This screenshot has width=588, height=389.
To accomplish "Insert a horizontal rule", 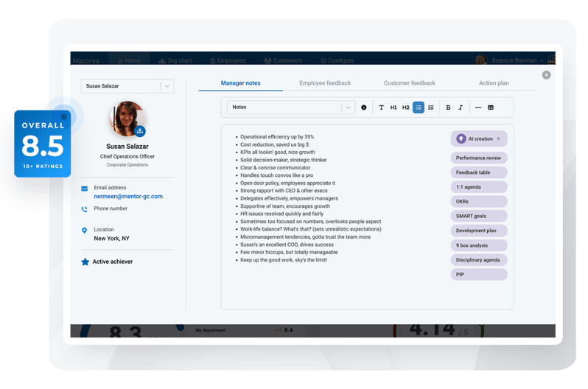I will point(477,108).
